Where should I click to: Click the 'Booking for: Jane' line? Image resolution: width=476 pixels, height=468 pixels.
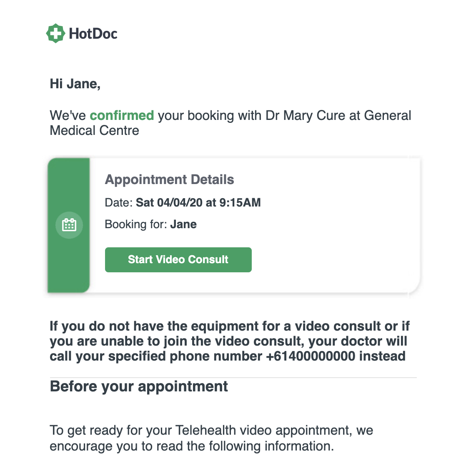(150, 224)
